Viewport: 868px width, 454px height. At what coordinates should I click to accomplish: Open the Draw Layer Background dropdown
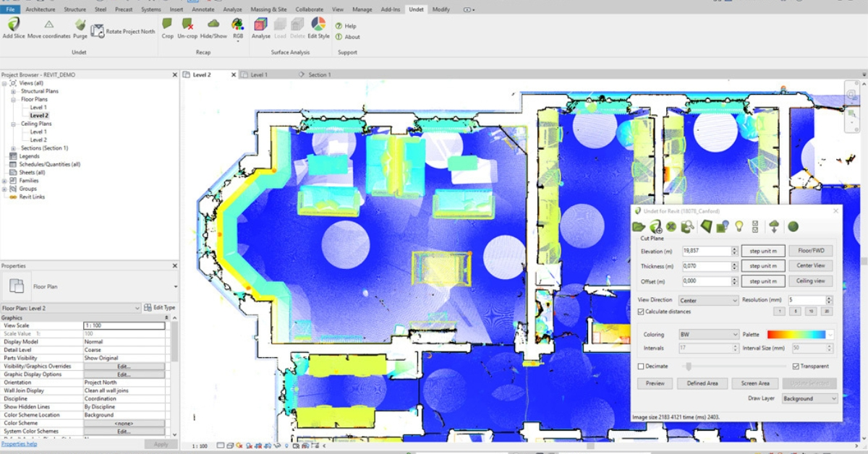point(810,398)
